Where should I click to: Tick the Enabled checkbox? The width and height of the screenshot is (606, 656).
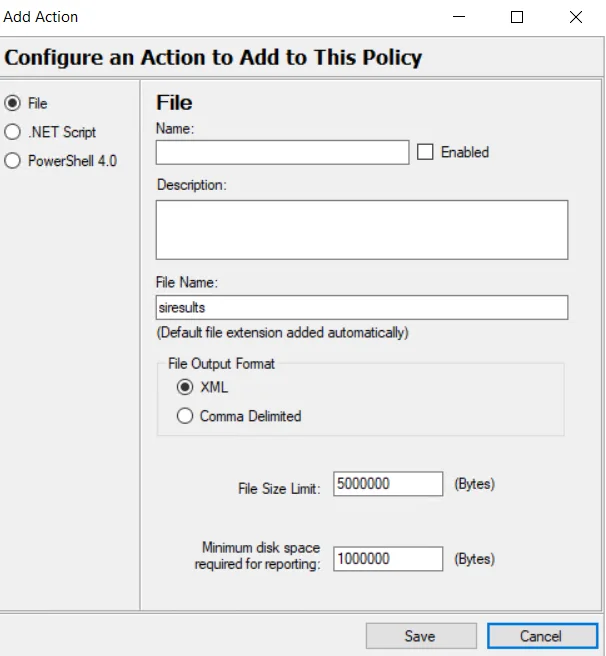425,152
